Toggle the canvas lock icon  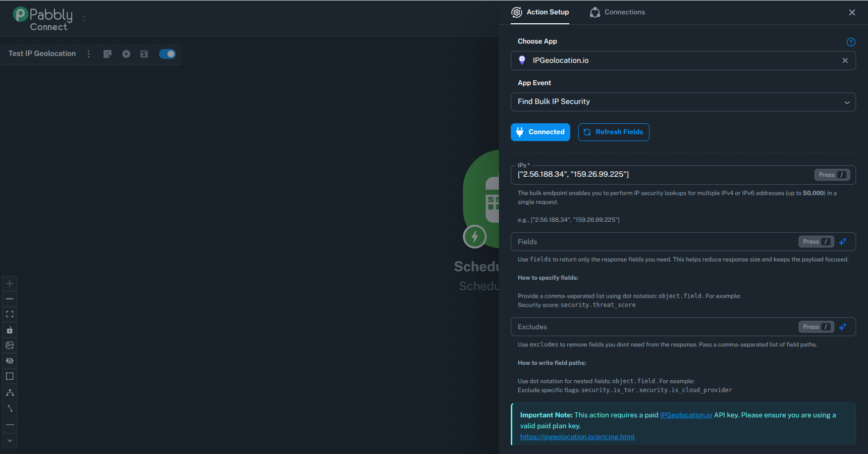click(x=9, y=330)
